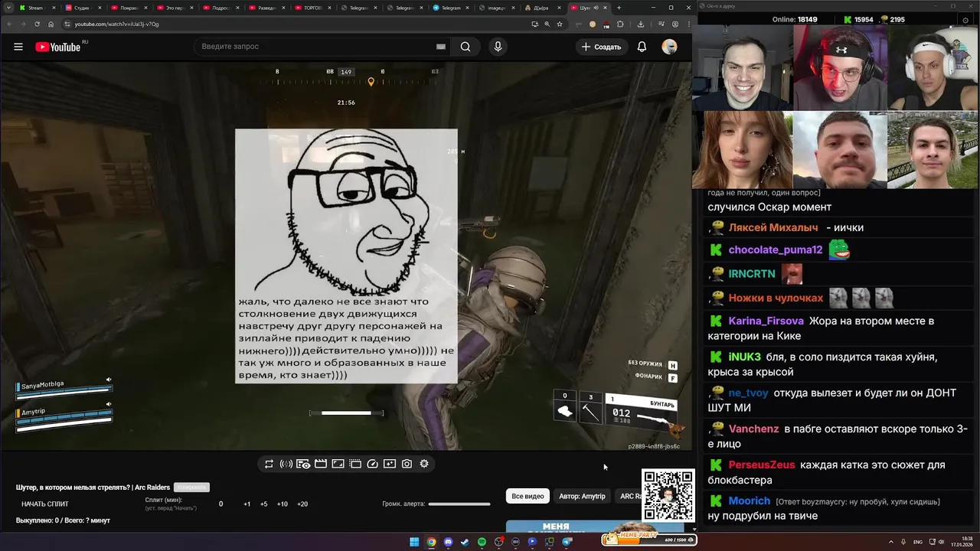The image size is (980, 551).
Task: Open the player settings gear icon
Action: point(424,464)
